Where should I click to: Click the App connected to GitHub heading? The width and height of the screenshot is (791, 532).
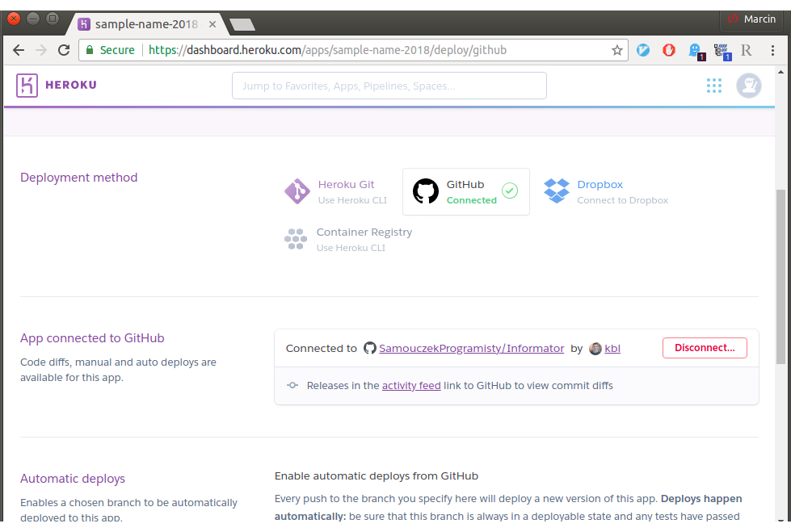click(x=92, y=338)
